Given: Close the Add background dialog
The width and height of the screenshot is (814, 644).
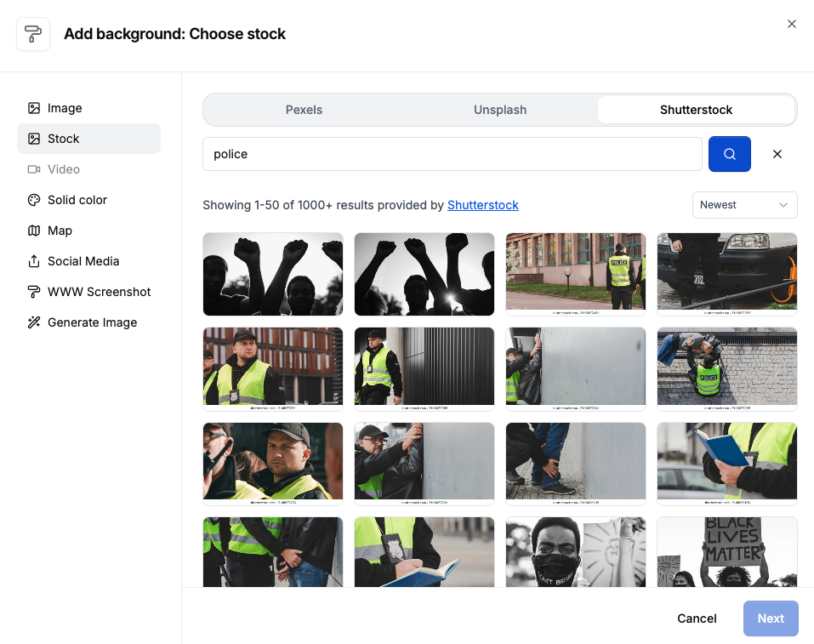Looking at the screenshot, I should click(x=791, y=24).
